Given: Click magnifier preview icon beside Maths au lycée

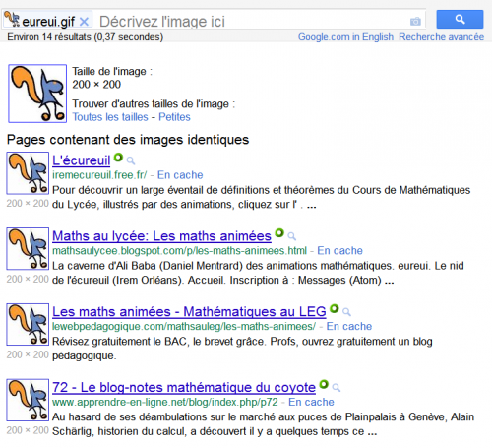Looking at the screenshot, I should click(x=291, y=236).
